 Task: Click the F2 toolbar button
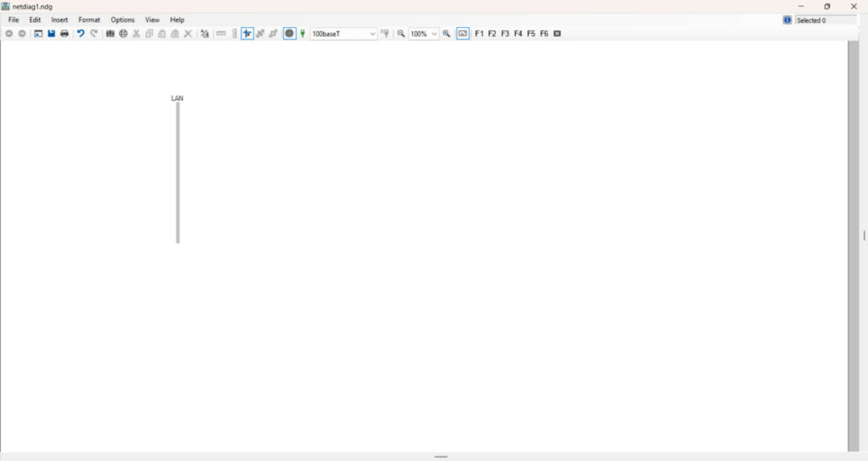(x=492, y=34)
